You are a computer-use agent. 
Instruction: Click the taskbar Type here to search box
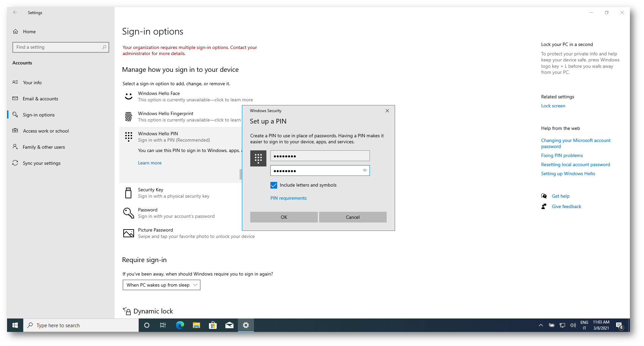(x=81, y=325)
